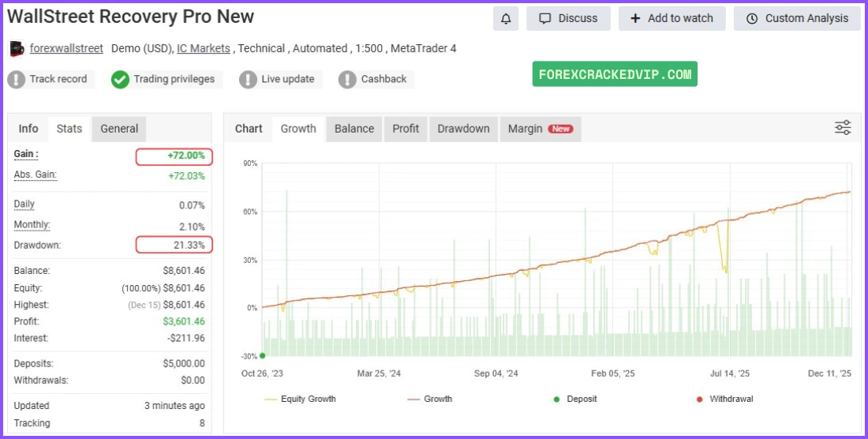
Task: Click the Trading privileges green checkmark icon
Action: [x=120, y=79]
